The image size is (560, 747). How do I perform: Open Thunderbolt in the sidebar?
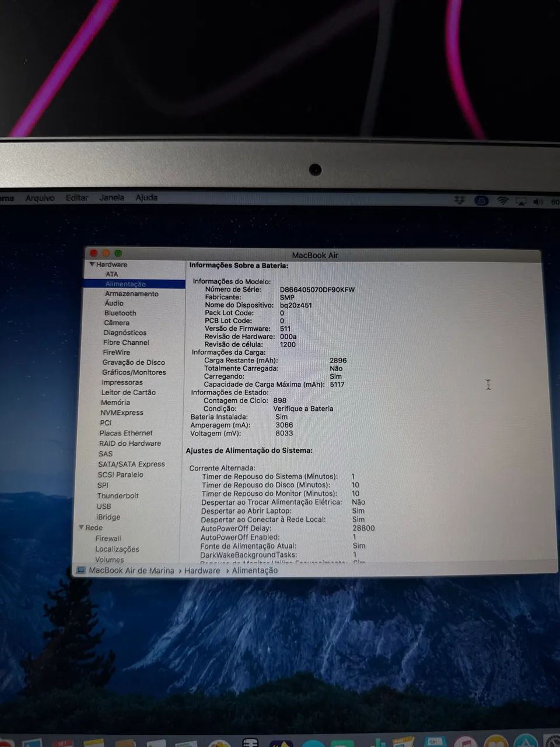pyautogui.click(x=118, y=496)
